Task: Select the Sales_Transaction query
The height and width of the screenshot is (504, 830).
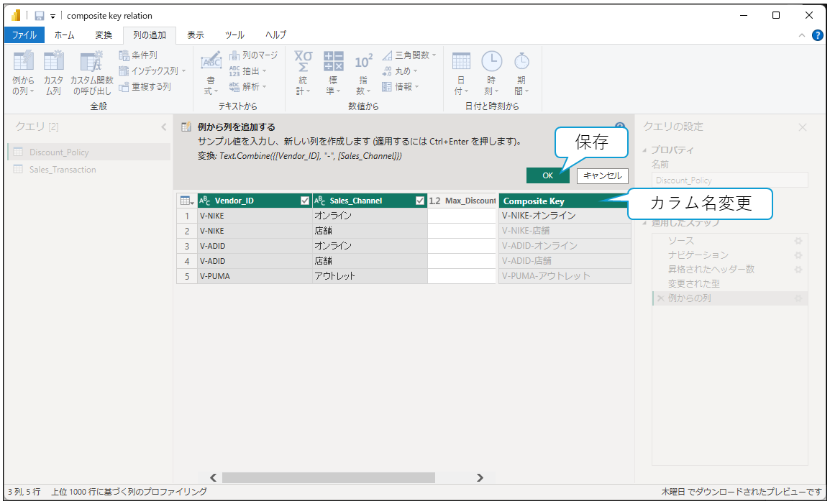Action: 63,170
